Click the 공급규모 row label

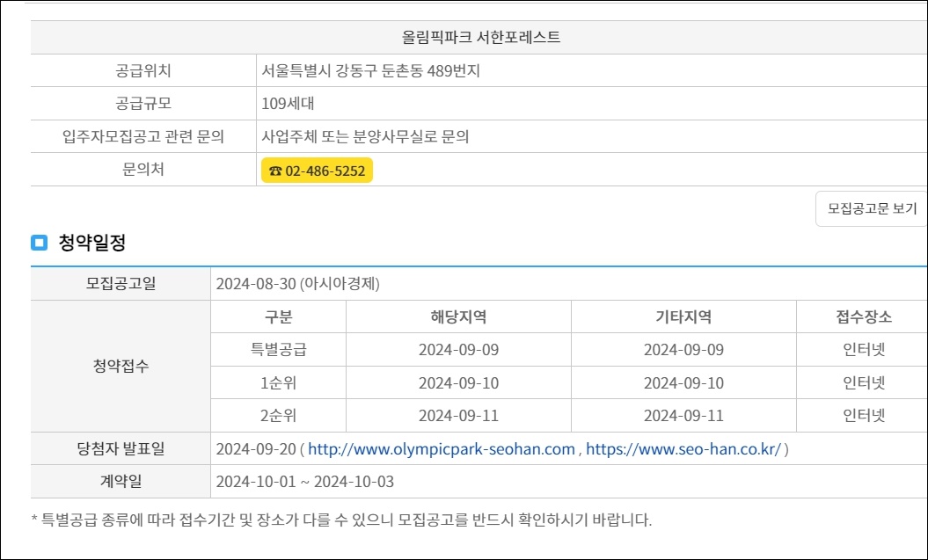tap(143, 104)
